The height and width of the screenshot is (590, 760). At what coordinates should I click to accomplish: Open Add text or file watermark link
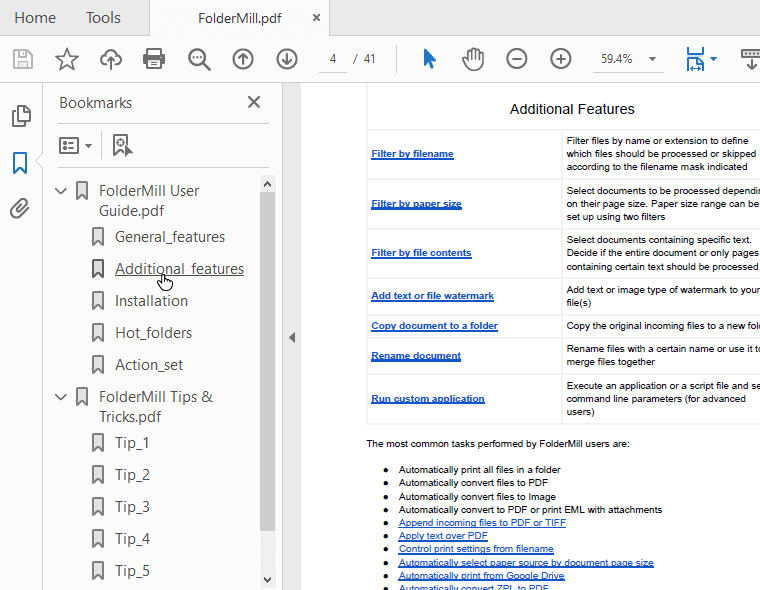click(432, 296)
